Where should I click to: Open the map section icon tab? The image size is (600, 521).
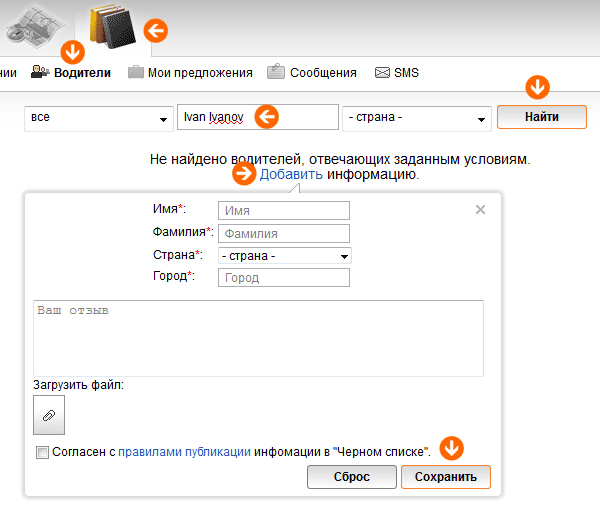(35, 28)
